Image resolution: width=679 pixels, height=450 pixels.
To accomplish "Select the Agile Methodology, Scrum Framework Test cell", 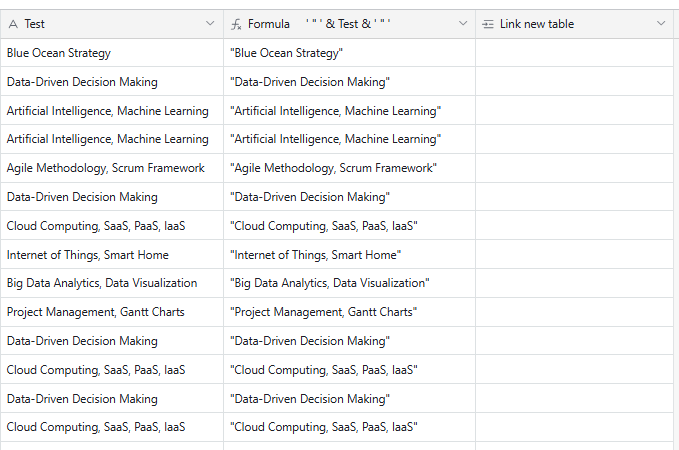I will [112, 168].
